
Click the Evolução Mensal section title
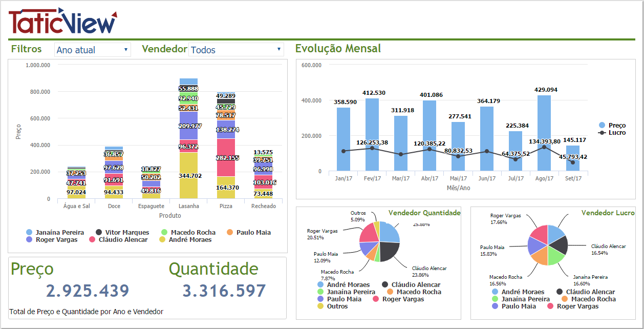[338, 49]
